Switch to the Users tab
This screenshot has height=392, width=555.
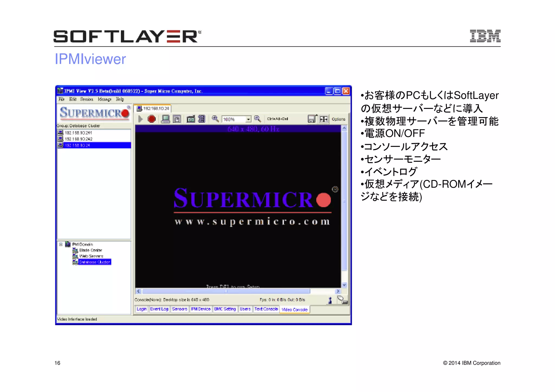[245, 309]
